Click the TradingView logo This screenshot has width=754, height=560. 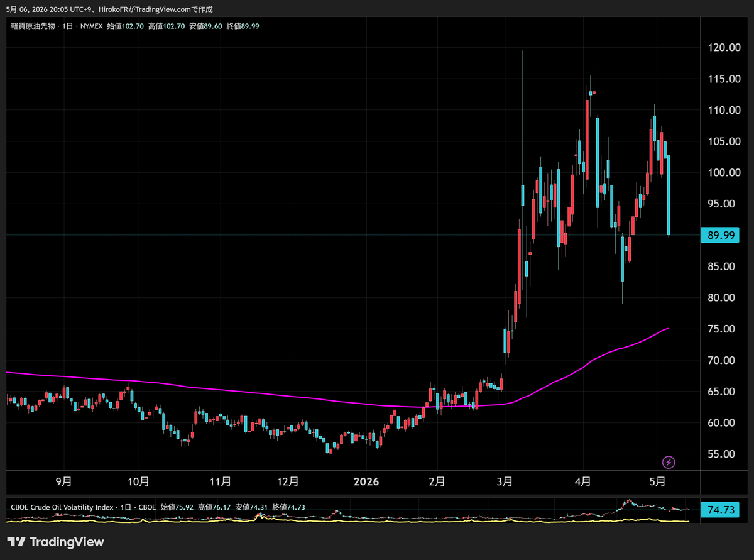click(x=56, y=542)
